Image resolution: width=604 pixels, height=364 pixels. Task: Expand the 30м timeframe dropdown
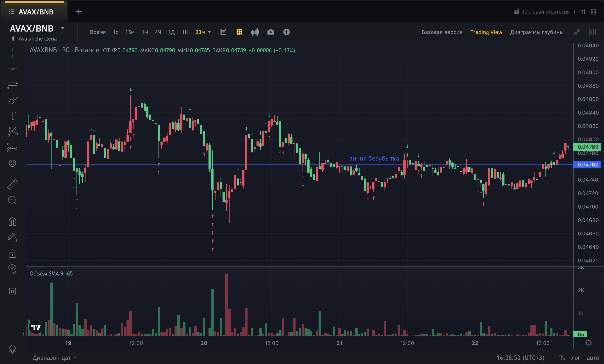pyautogui.click(x=209, y=32)
